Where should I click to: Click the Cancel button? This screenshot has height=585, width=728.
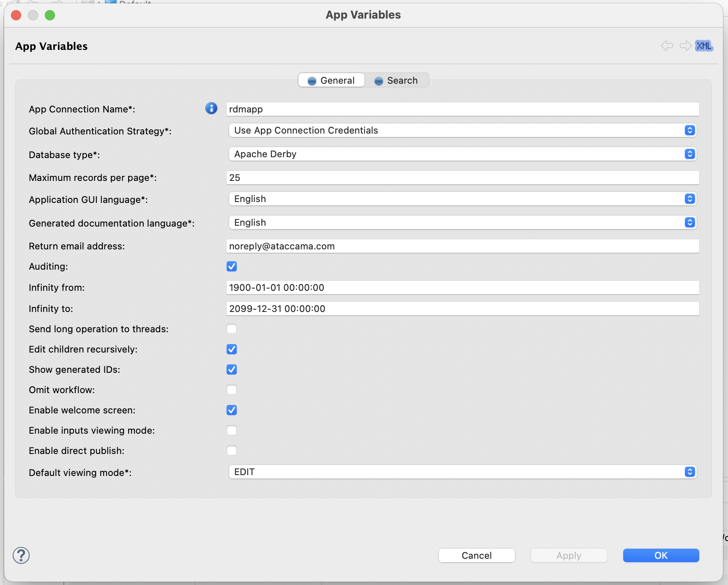(476, 555)
